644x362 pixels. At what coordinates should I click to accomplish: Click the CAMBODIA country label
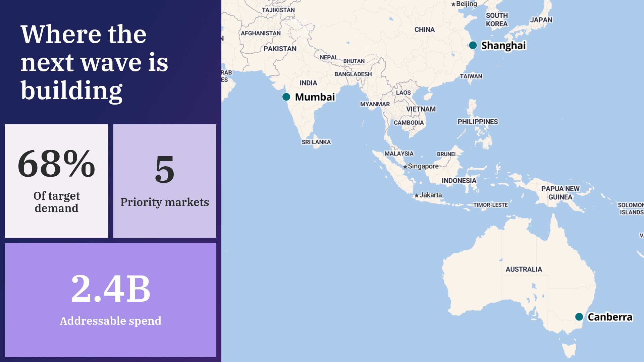coord(409,123)
